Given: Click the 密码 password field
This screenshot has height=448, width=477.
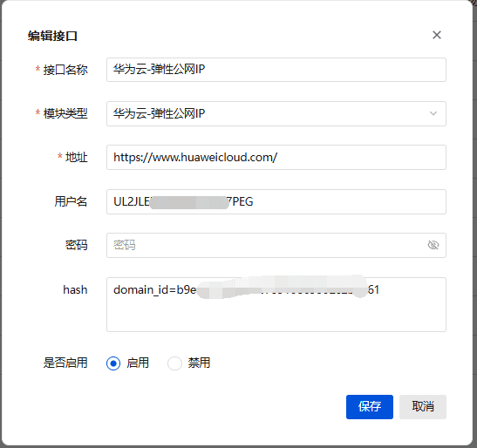Looking at the screenshot, I should coord(276,245).
